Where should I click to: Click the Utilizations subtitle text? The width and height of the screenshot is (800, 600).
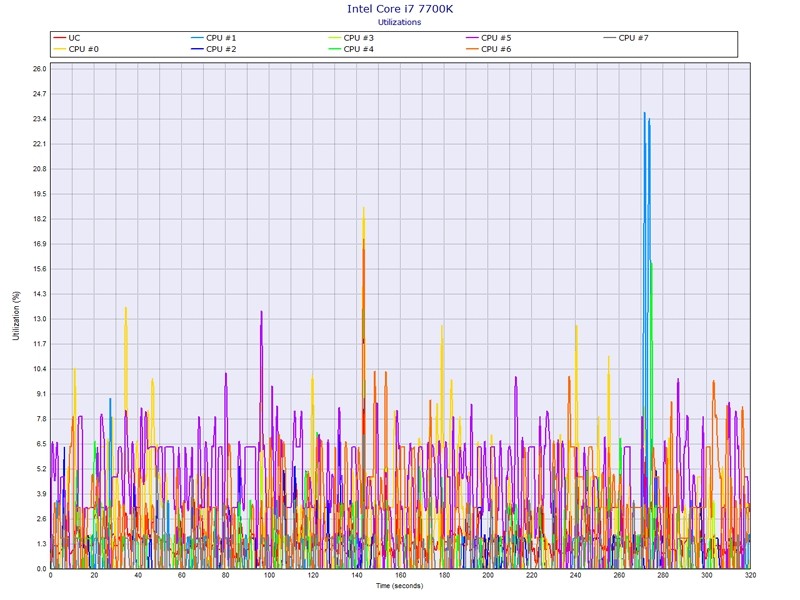point(399,22)
